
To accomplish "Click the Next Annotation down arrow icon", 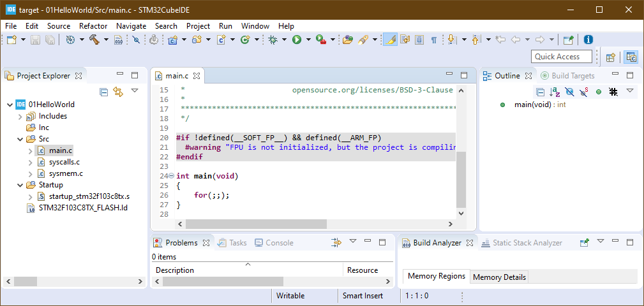I will [x=452, y=40].
